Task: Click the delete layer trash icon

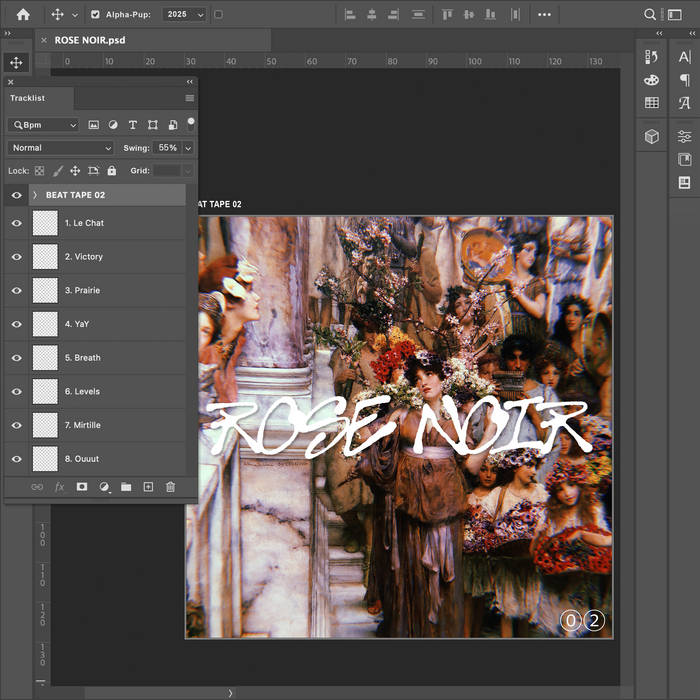Action: [170, 487]
